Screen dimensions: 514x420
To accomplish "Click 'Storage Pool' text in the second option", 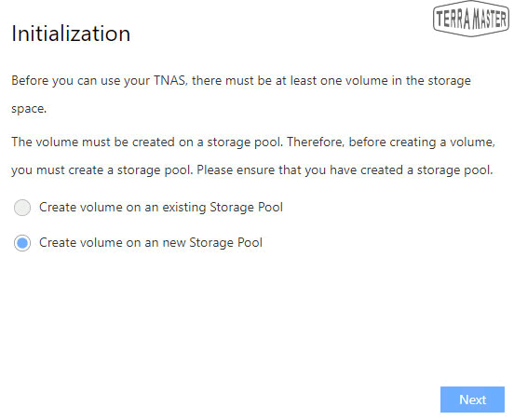I will tap(226, 243).
